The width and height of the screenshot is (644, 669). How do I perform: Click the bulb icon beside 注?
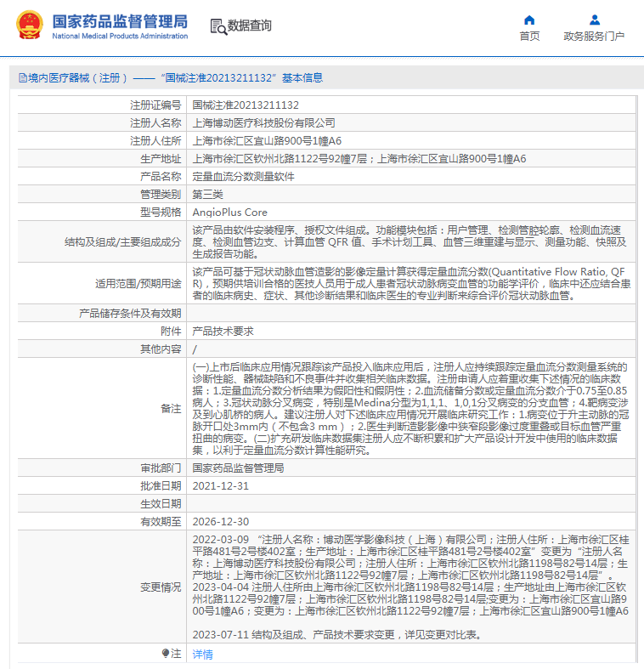[x=166, y=653]
